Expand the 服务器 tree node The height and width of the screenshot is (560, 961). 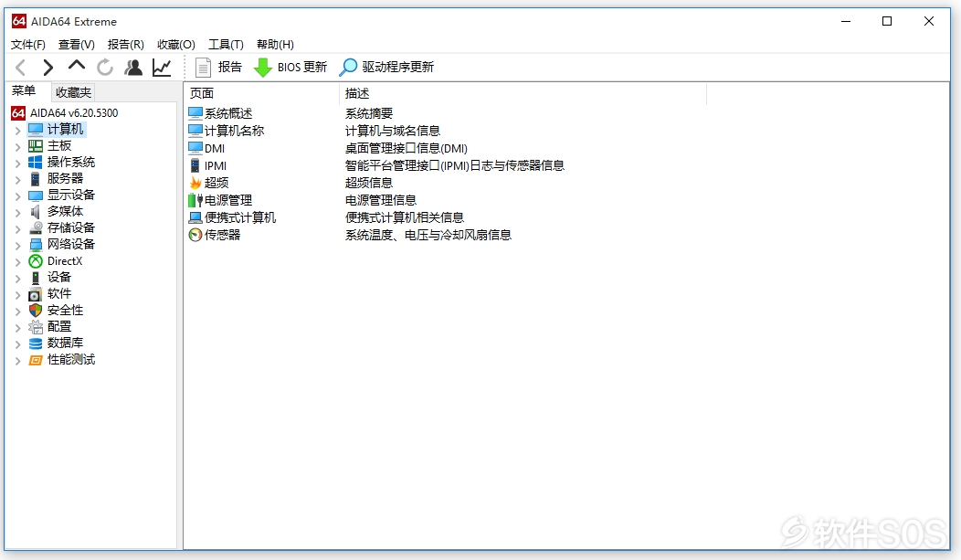click(x=17, y=180)
